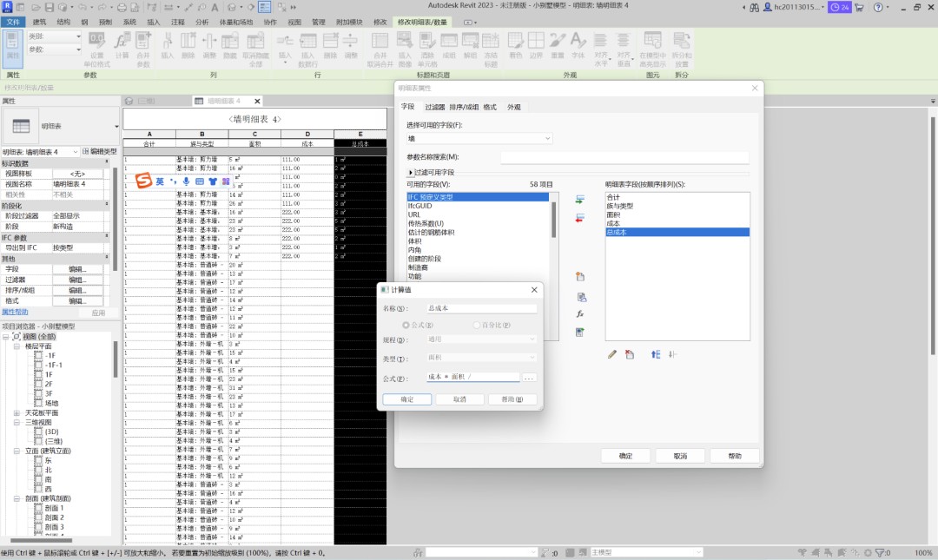Viewport: 938px width, 560px height.
Task: Select the Formula (公式) radio button
Action: click(x=406, y=326)
